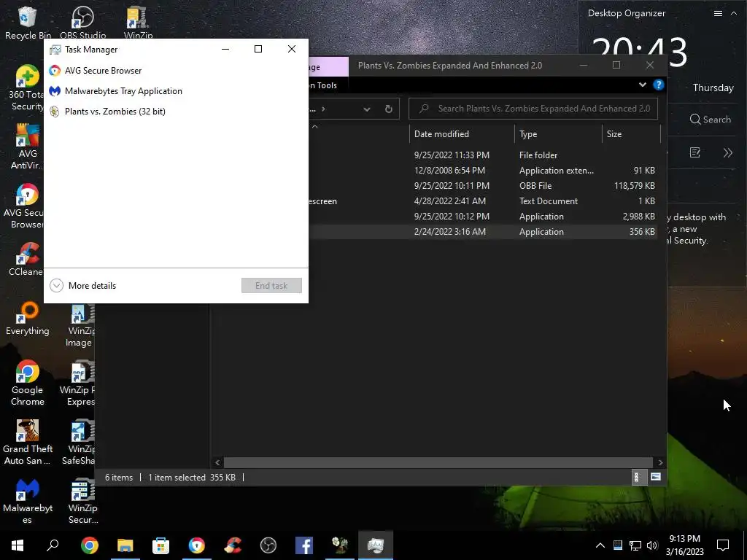Open the address bar history dropdown
Viewport: 747px width, 560px height.
pos(367,109)
